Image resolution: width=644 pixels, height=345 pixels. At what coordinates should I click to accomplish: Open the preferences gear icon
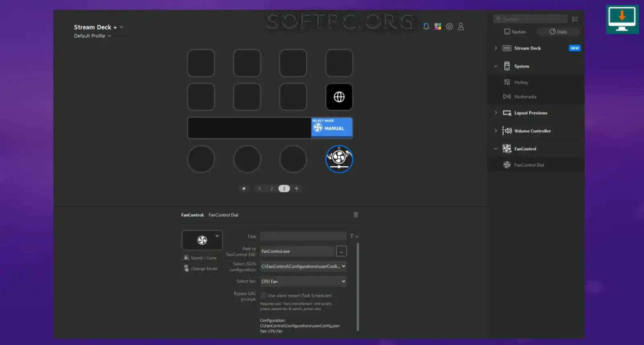pos(449,27)
